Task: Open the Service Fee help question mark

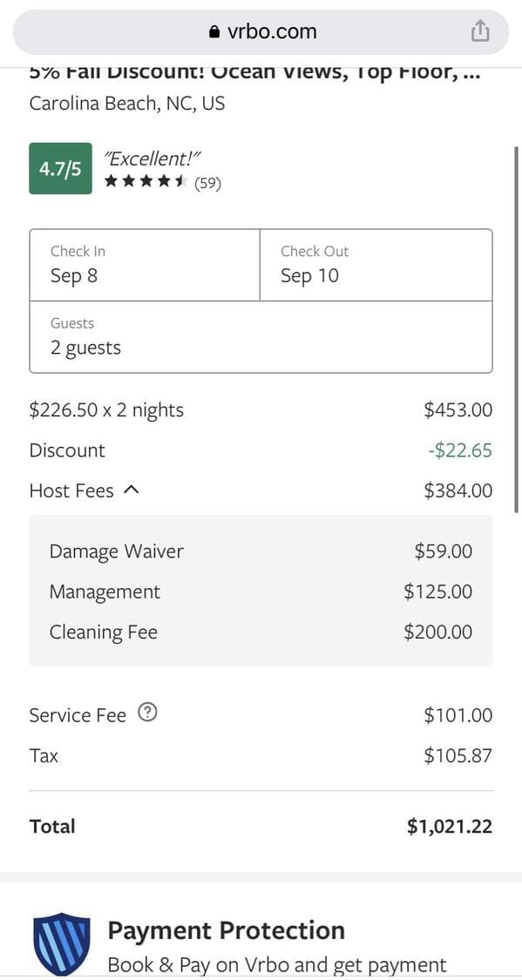Action: [147, 713]
